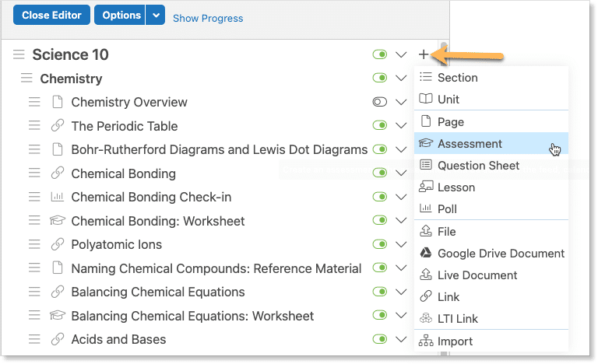Open the Options dropdown arrow
Screen dimensions: 598x364
click(x=157, y=16)
